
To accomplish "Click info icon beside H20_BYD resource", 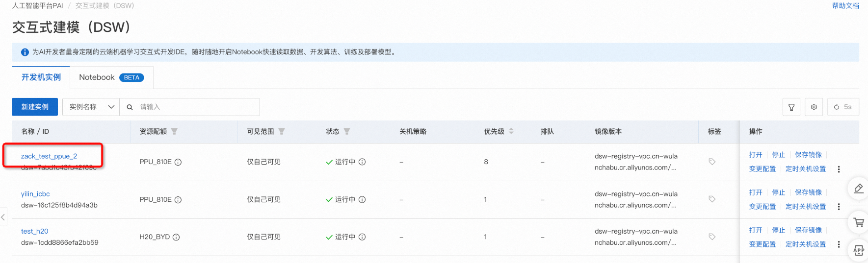I will [176, 237].
